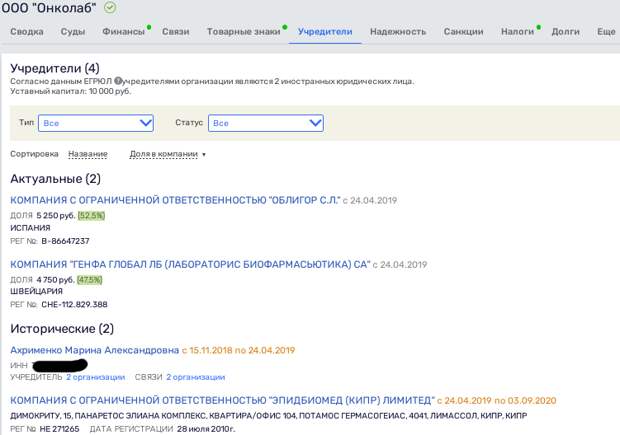This screenshot has width=620, height=435.
Task: Open the Надежность tab
Action: pos(398,32)
